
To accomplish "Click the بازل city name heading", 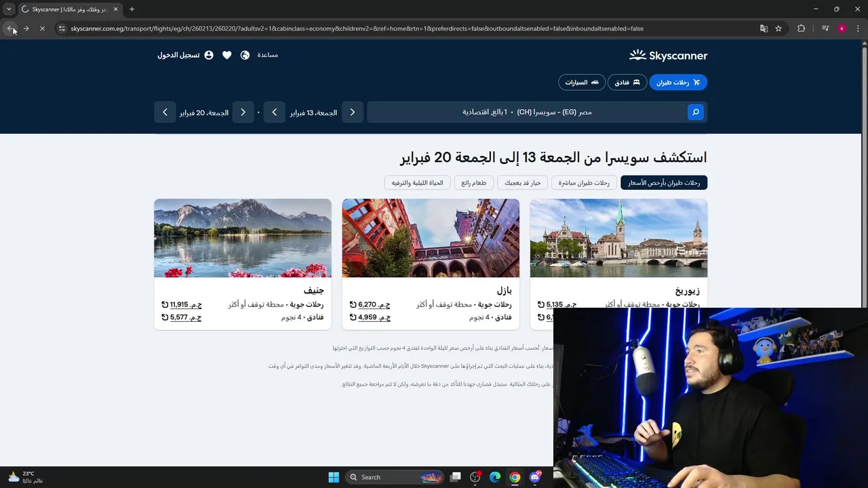I will click(x=505, y=290).
